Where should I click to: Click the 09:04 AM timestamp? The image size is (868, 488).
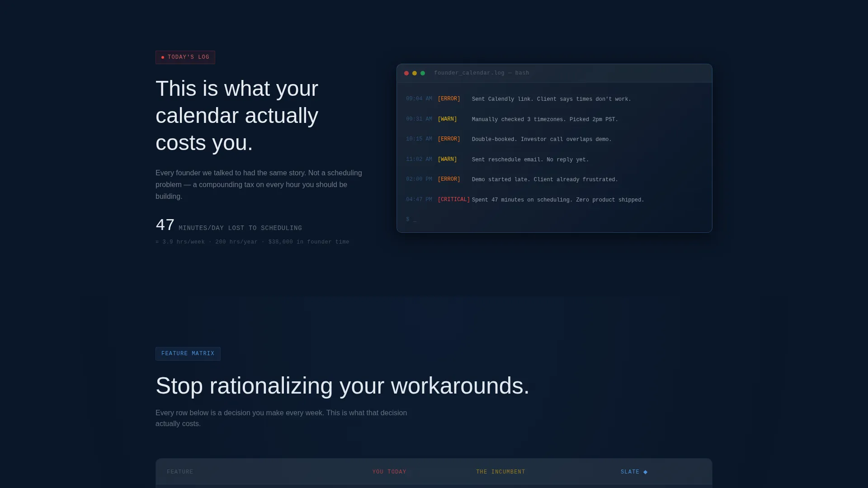(419, 99)
